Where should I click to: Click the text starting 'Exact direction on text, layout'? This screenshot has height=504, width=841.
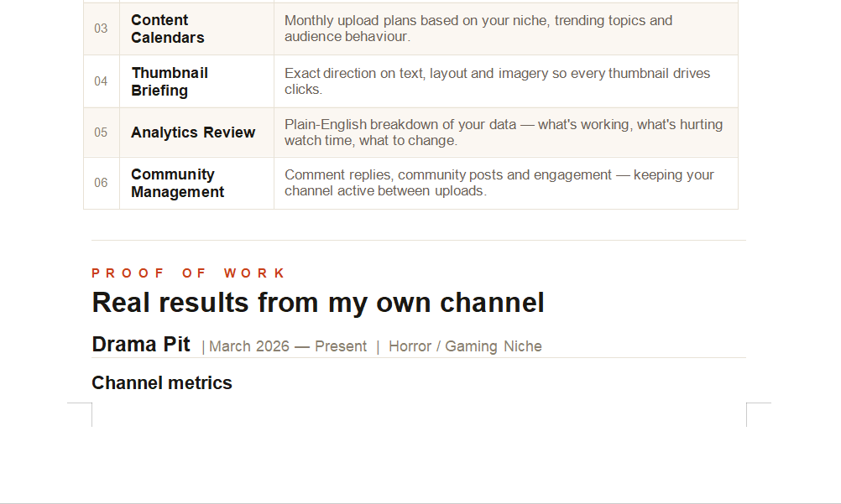pos(497,81)
